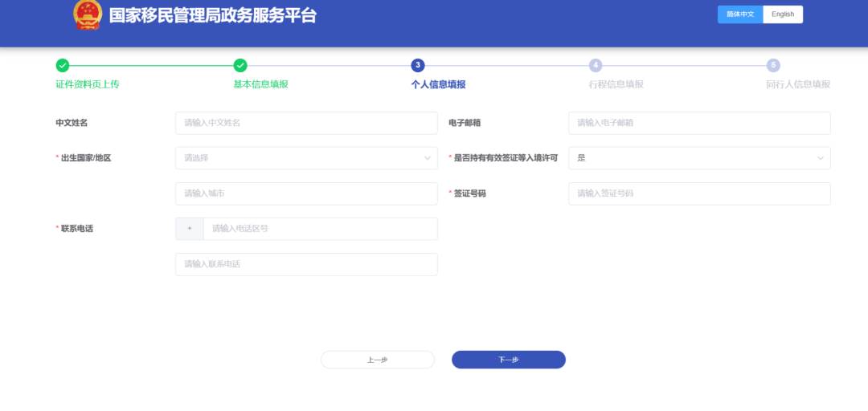Open the 出生国家/地区 dropdown
This screenshot has height=411, width=868.
tap(305, 158)
